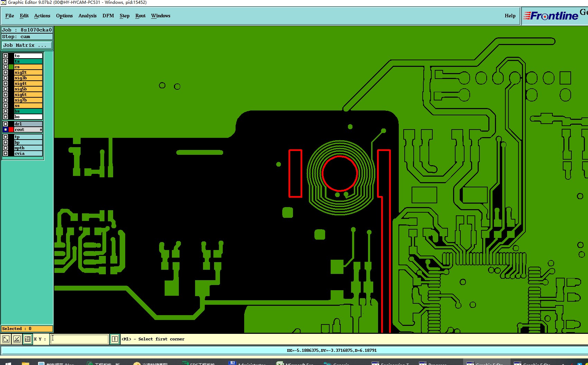Select the sig4t layer name
Screen dimensions: 588x365
[28, 83]
